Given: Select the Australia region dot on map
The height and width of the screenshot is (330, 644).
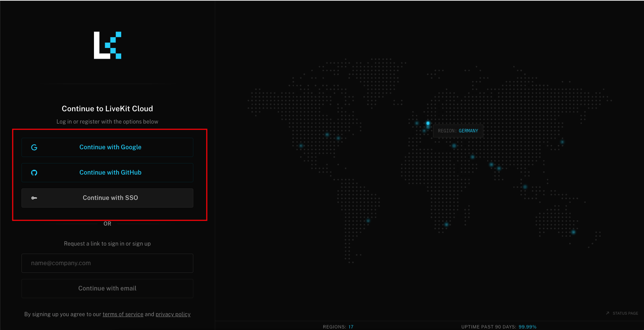Looking at the screenshot, I should point(573,232).
